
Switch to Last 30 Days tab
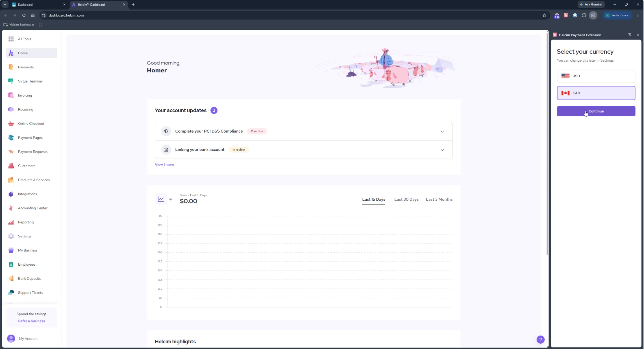406,200
